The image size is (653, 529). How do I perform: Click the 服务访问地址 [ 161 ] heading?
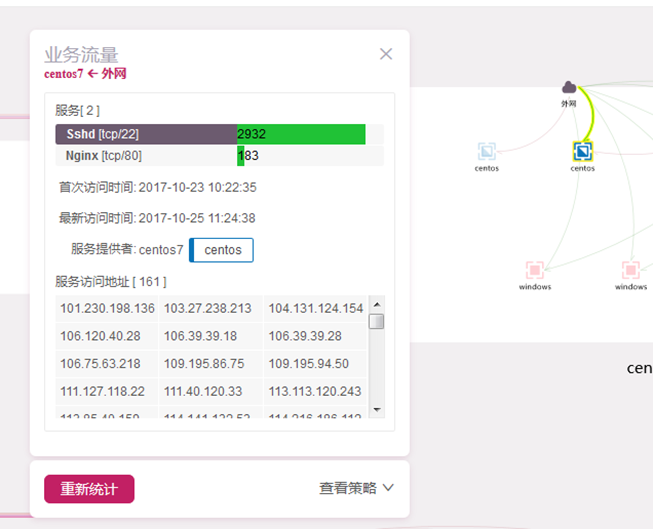[x=111, y=282]
